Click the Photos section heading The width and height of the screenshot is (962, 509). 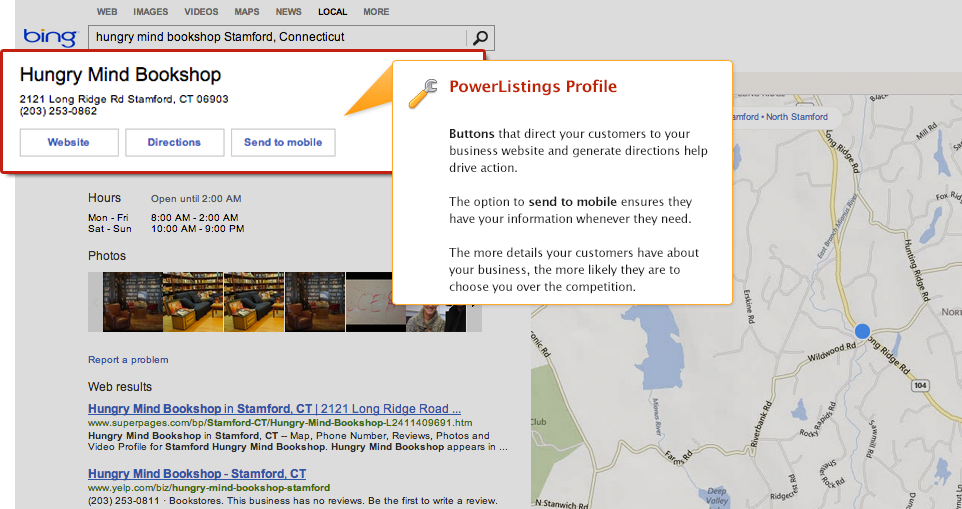[107, 256]
